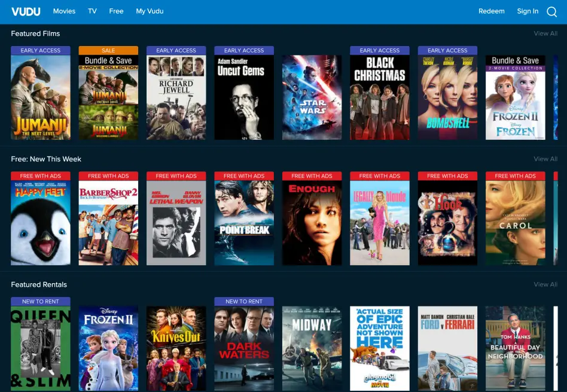
Task: Open the Playmobil The Movie poster
Action: 380,348
